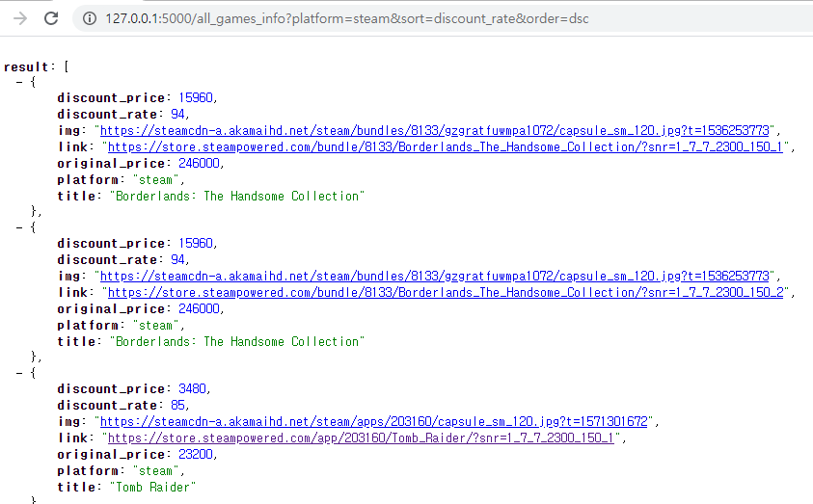Select Tomb Raider discount_price value 3480
This screenshot has height=504, width=813.
(192, 389)
